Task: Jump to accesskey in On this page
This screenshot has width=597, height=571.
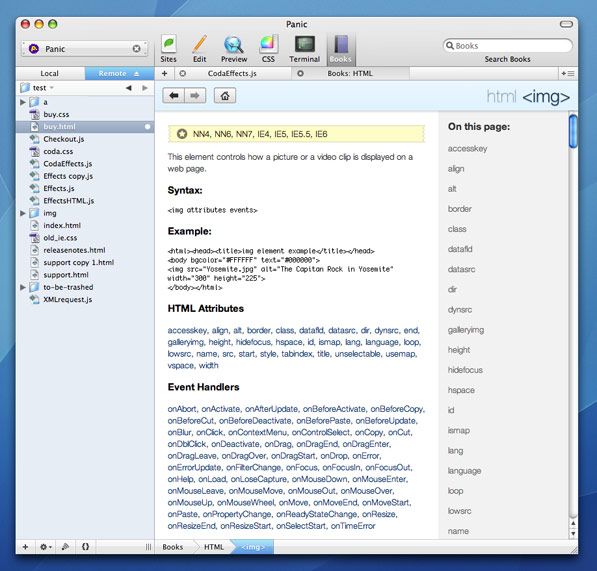Action: [467, 148]
